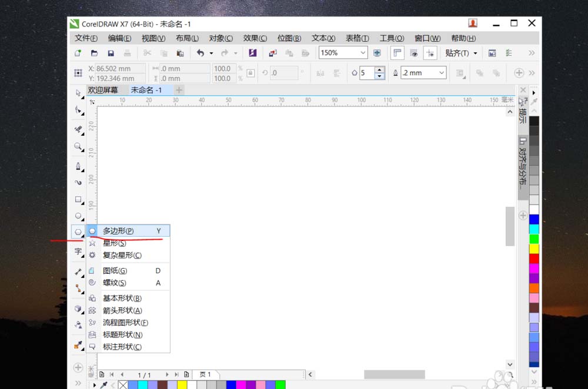Select the Shape tool
This screenshot has width=588, height=389.
coord(78,110)
